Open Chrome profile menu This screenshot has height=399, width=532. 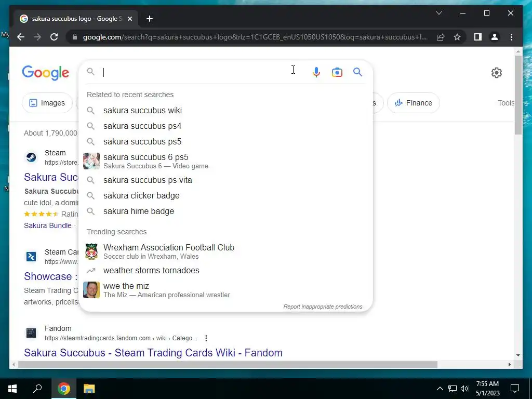pos(495,37)
